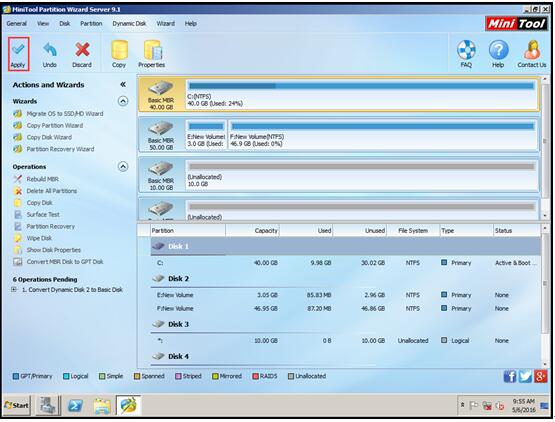This screenshot has width=555, height=422.
Task: Sort by the Partition column header
Action: point(188,230)
